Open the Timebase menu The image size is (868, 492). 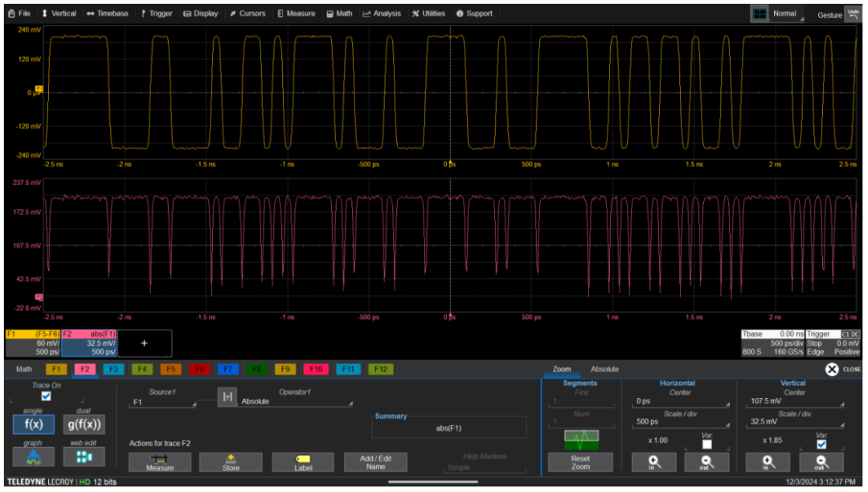pyautogui.click(x=108, y=14)
